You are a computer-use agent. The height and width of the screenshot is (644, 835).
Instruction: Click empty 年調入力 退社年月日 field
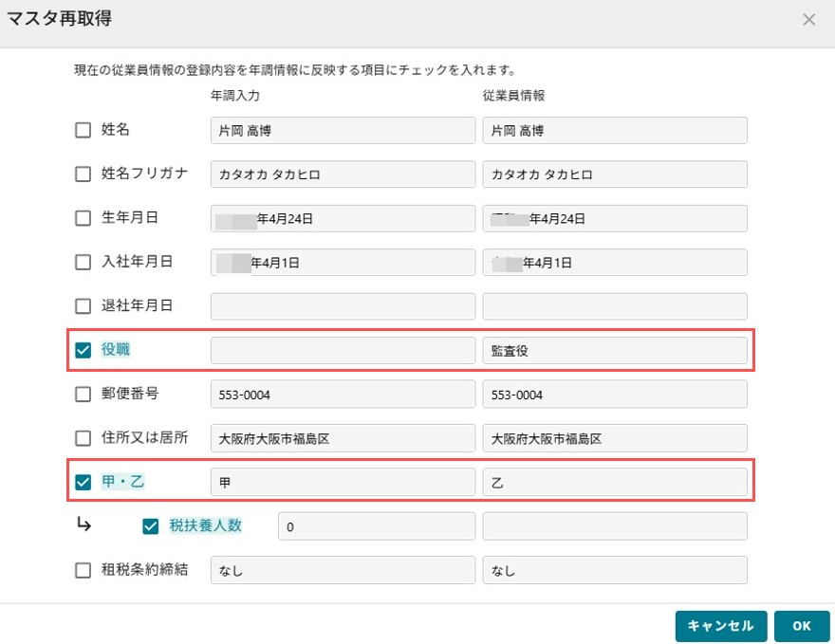(343, 306)
